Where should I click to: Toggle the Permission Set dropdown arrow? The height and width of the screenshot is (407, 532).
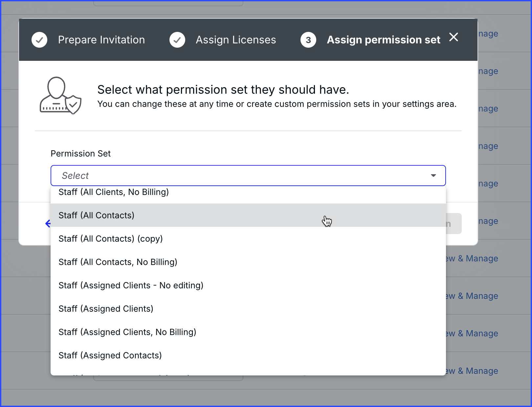pos(433,176)
